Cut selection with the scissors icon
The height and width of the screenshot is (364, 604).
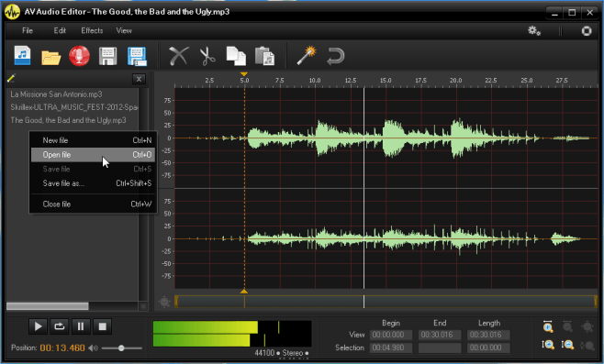point(207,56)
